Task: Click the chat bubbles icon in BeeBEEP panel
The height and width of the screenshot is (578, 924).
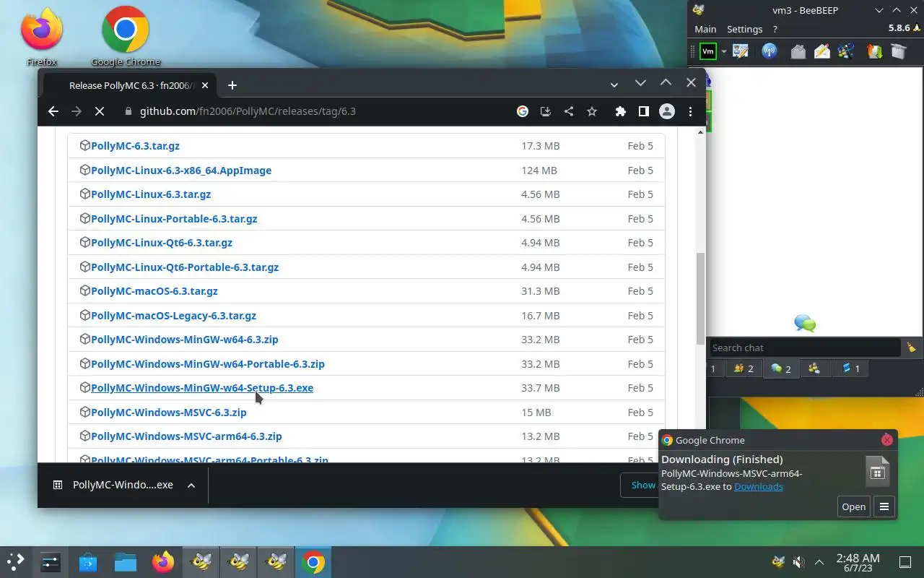Action: 805,323
